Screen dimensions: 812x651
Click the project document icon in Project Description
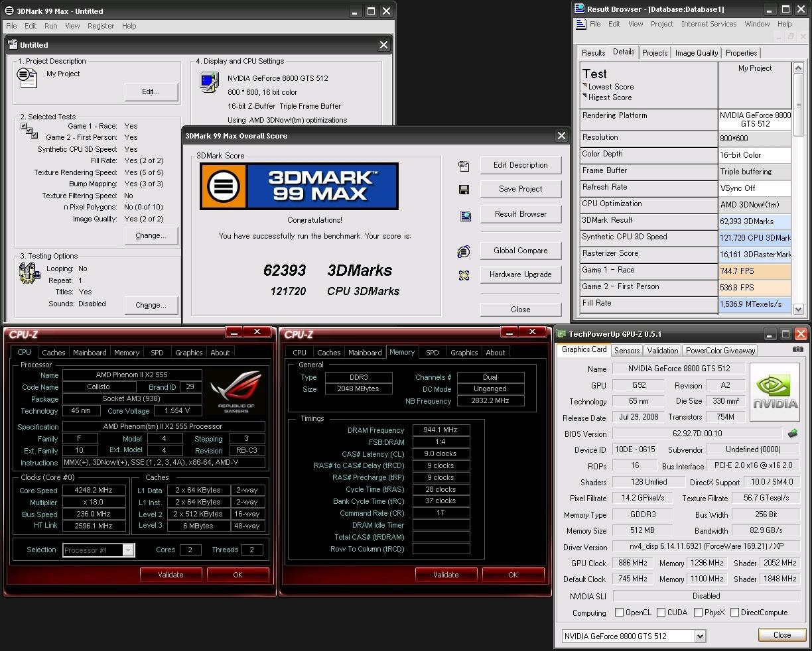click(27, 78)
